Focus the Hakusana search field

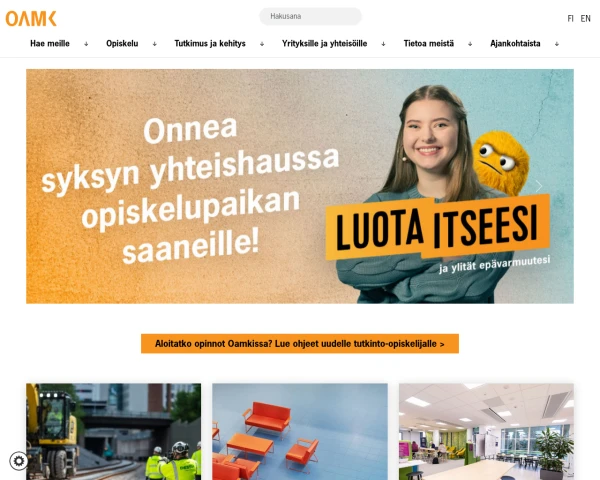(310, 16)
